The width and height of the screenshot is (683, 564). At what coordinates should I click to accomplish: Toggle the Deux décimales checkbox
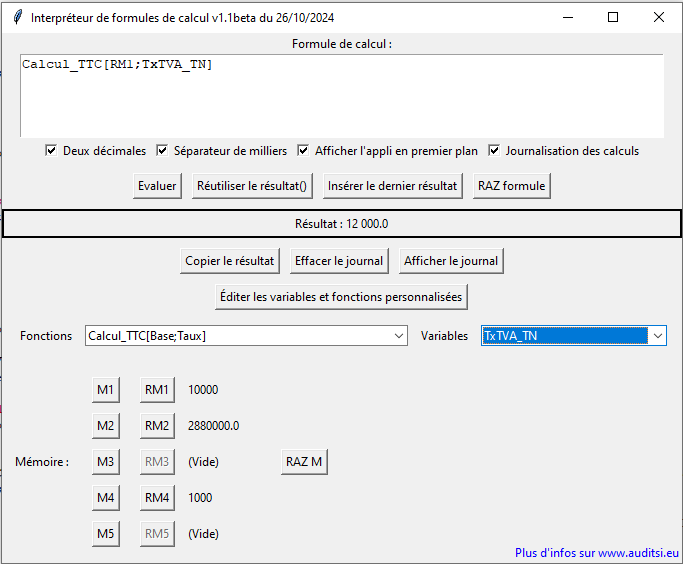point(51,151)
